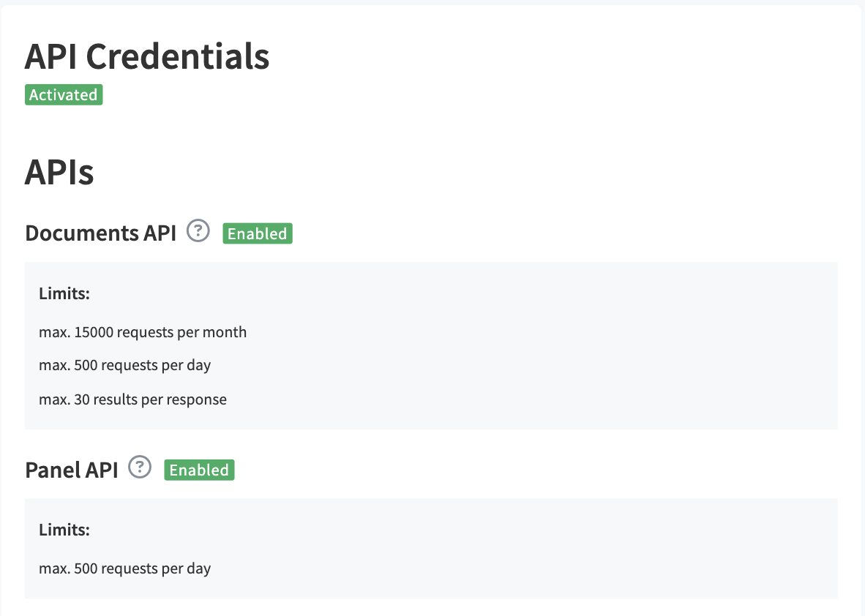
Task: Select the Panel API heading text
Action: click(x=72, y=470)
